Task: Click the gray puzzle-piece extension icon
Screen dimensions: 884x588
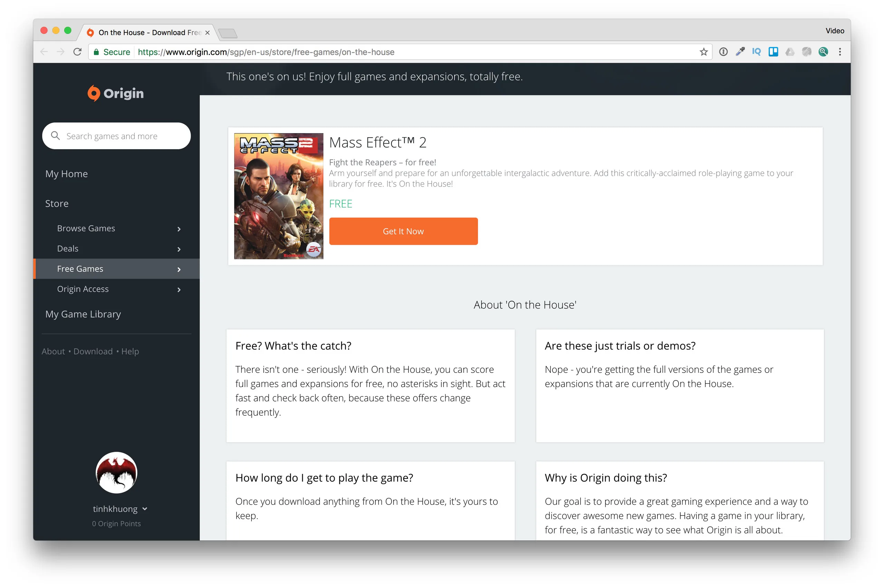Action: [806, 52]
